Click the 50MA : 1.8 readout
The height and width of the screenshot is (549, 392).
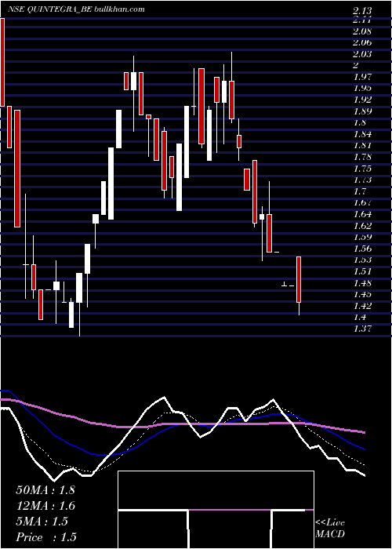tap(45, 490)
